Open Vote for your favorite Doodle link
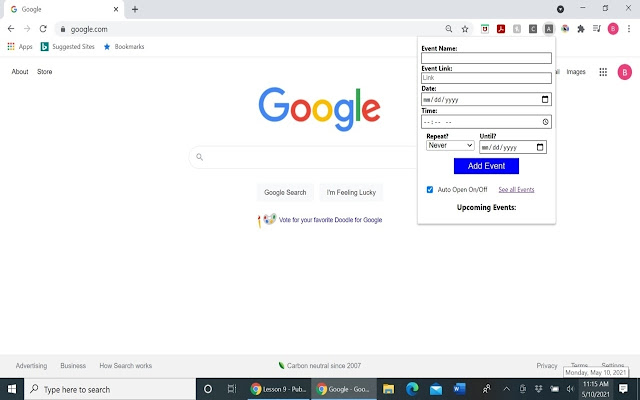The width and height of the screenshot is (640, 400). 331,220
